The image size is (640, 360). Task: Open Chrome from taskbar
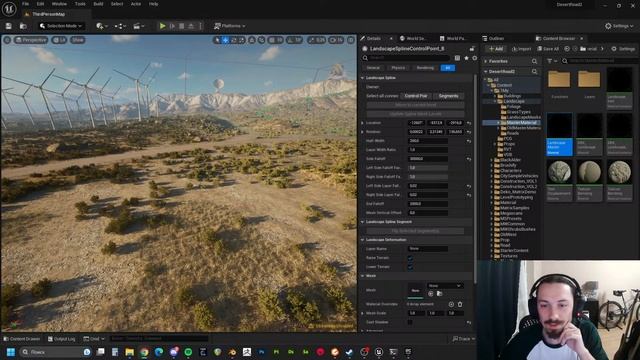point(144,352)
